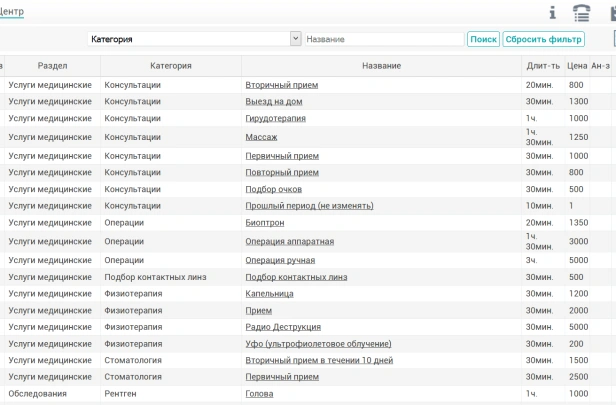Open Операция аппаратная service
The height and width of the screenshot is (405, 616).
290,241
